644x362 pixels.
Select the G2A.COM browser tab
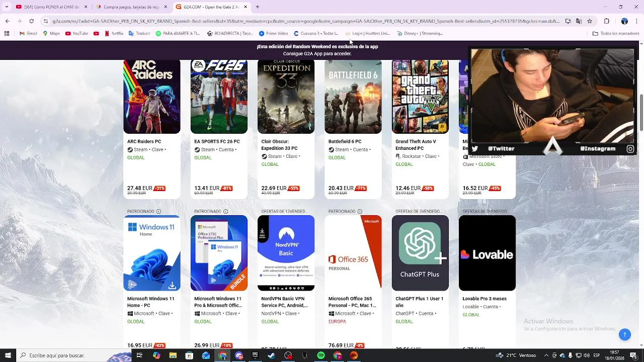click(x=211, y=7)
